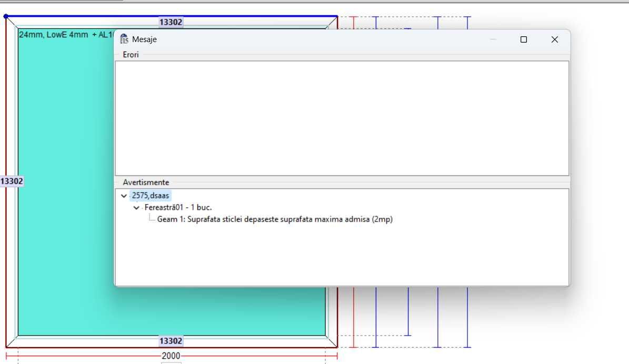Select the left 13302 profile label
The width and height of the screenshot is (629, 364).
coord(12,181)
